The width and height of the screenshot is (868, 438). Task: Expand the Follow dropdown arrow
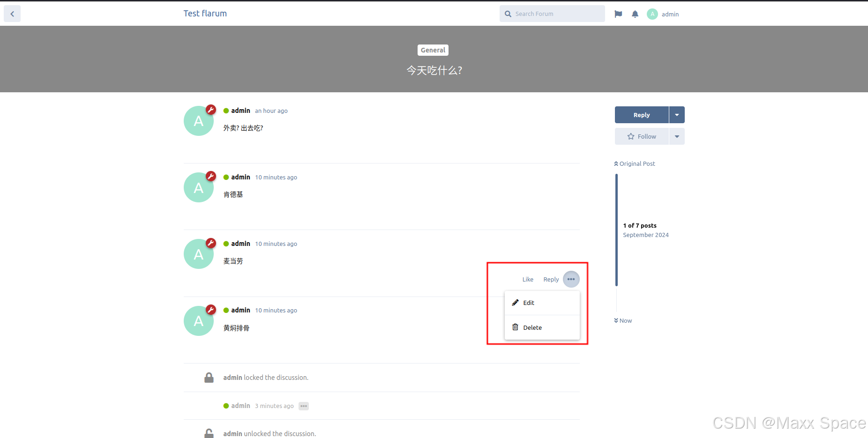tap(677, 136)
